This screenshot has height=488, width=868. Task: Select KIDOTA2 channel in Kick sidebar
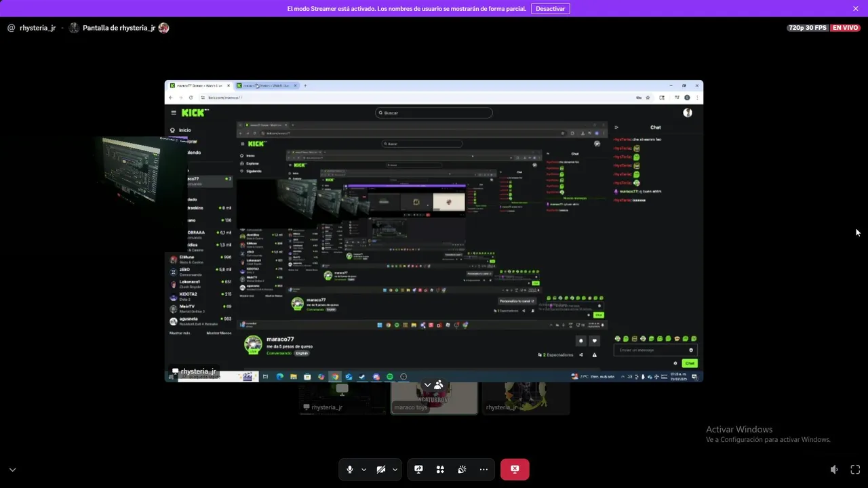point(201,296)
